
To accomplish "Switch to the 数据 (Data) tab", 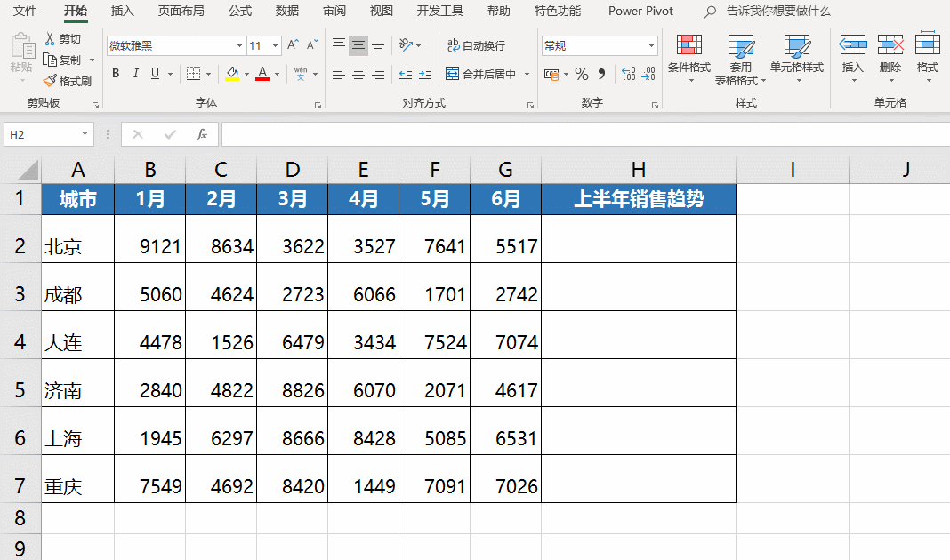I will tap(286, 11).
